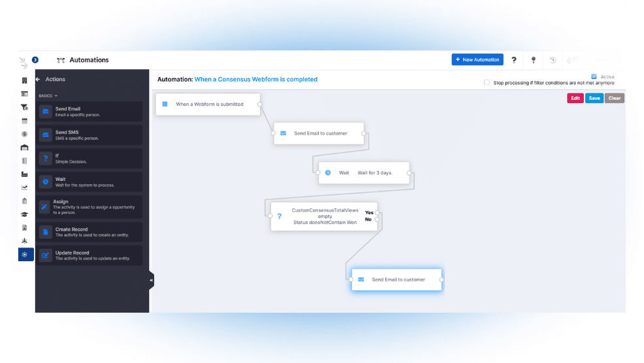Select the Send SMS action

click(90, 135)
